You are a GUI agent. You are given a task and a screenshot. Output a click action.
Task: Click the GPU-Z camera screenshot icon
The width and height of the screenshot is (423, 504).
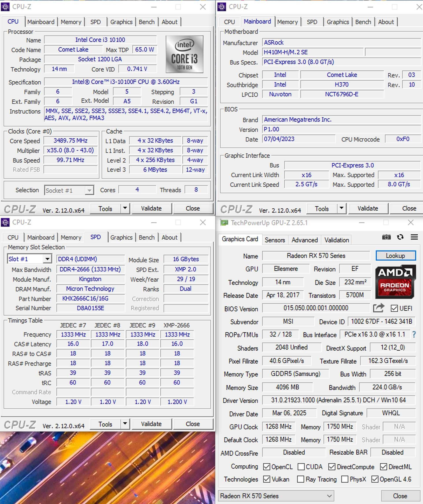tap(386, 237)
